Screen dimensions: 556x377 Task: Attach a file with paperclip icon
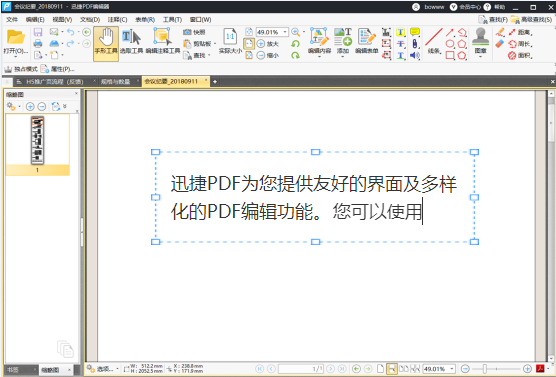point(415,44)
